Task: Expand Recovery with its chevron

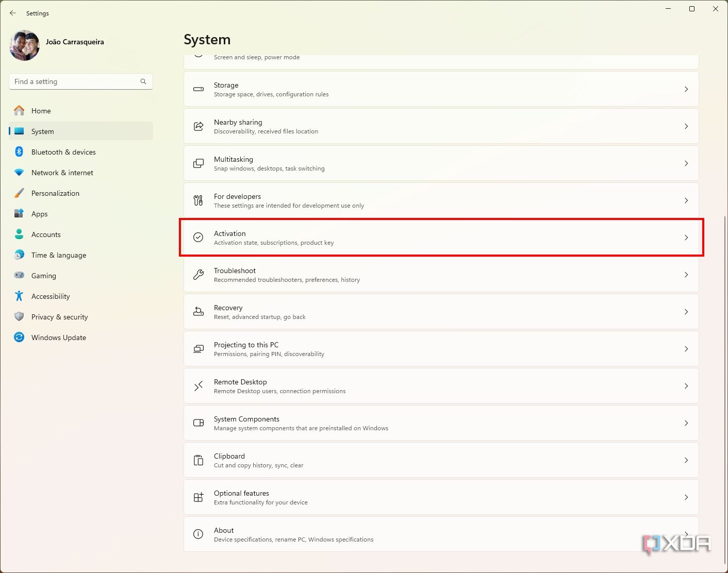Action: [686, 312]
